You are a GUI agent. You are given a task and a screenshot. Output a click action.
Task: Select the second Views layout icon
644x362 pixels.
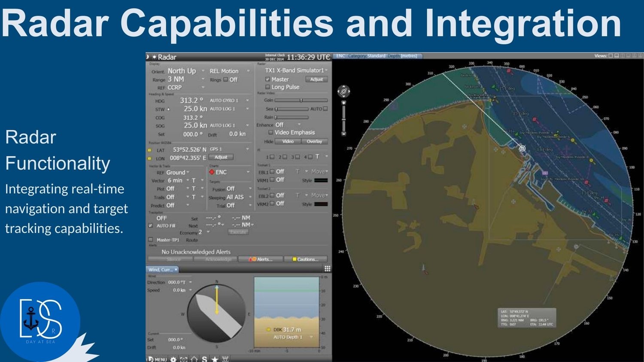point(617,56)
